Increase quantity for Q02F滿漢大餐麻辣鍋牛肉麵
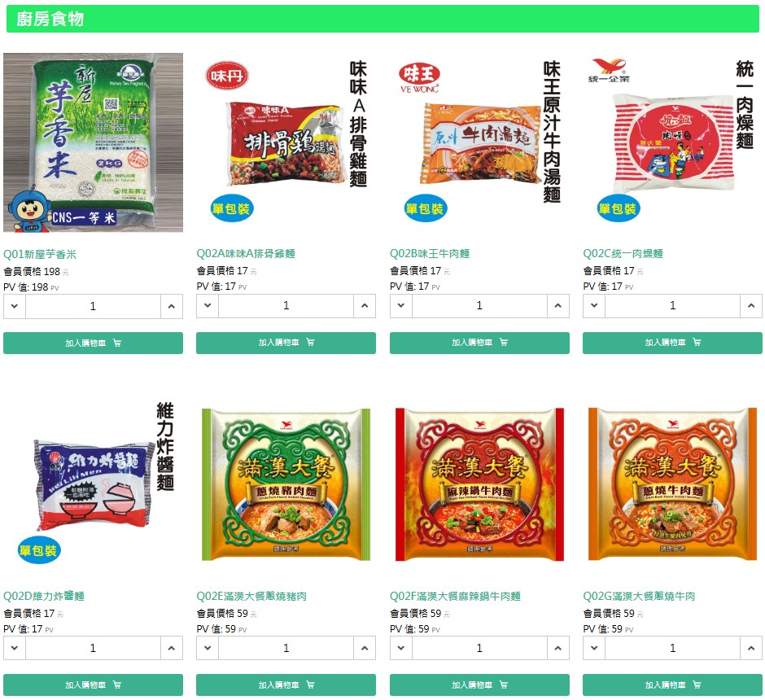The height and width of the screenshot is (700, 765). [557, 648]
